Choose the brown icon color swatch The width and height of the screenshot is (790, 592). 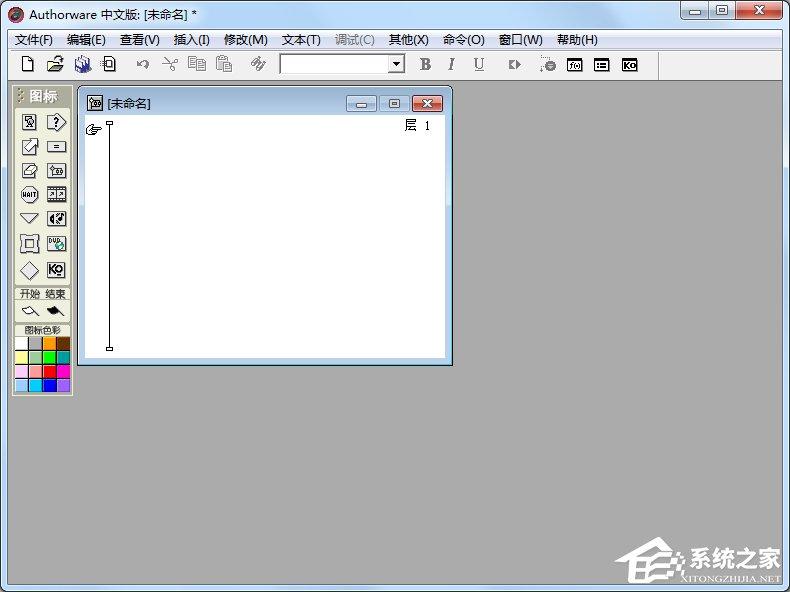[63, 344]
